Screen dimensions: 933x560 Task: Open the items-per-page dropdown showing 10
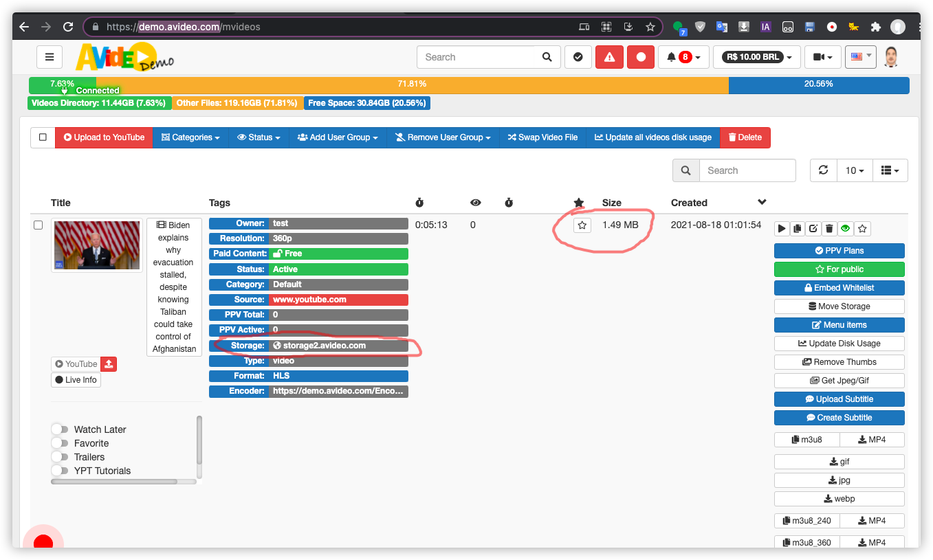[x=854, y=170]
